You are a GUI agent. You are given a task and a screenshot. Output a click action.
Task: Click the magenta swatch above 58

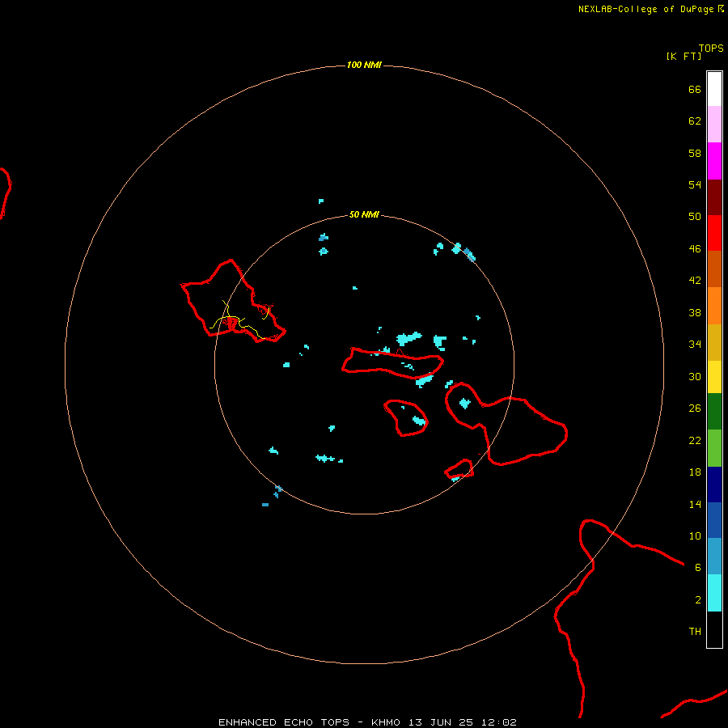[714, 161]
